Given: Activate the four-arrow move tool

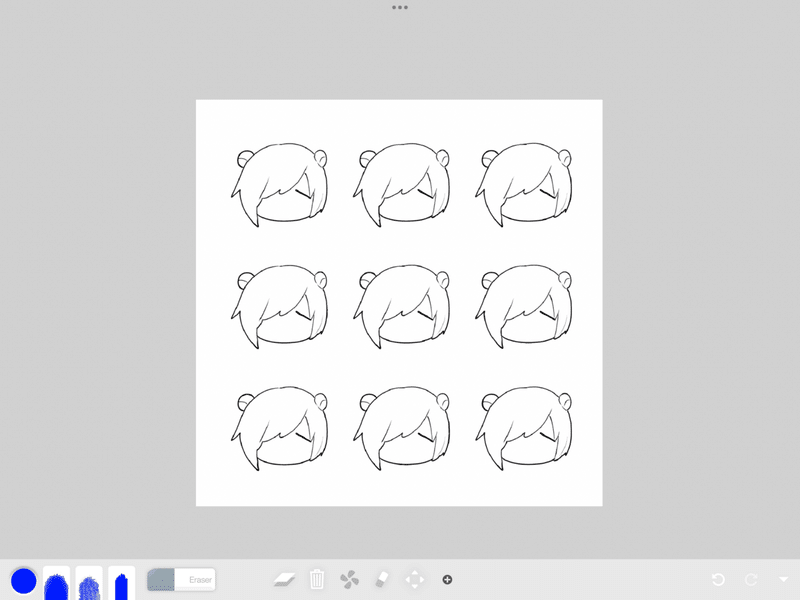Looking at the screenshot, I should [414, 580].
